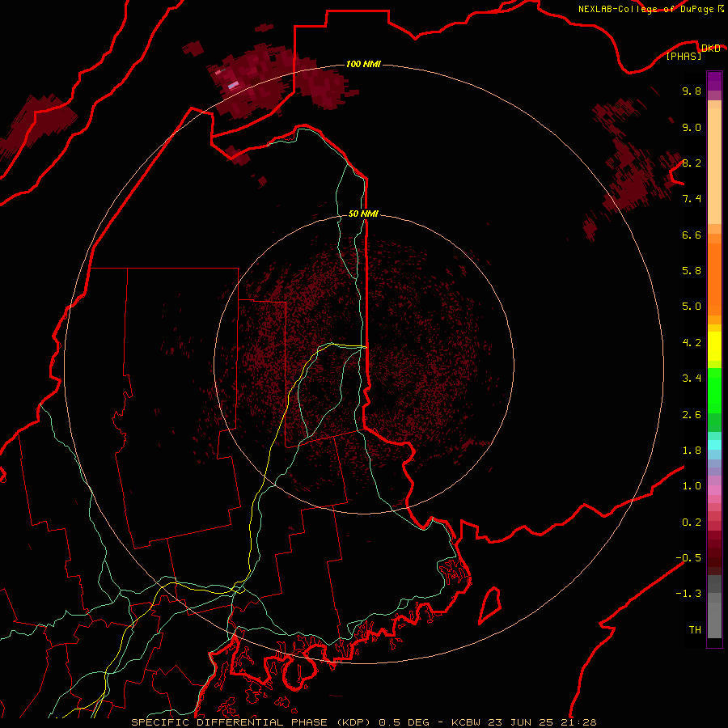Screen dimensions: 728x728
Task: Click the 3.4 scale value
Action: [x=692, y=379]
